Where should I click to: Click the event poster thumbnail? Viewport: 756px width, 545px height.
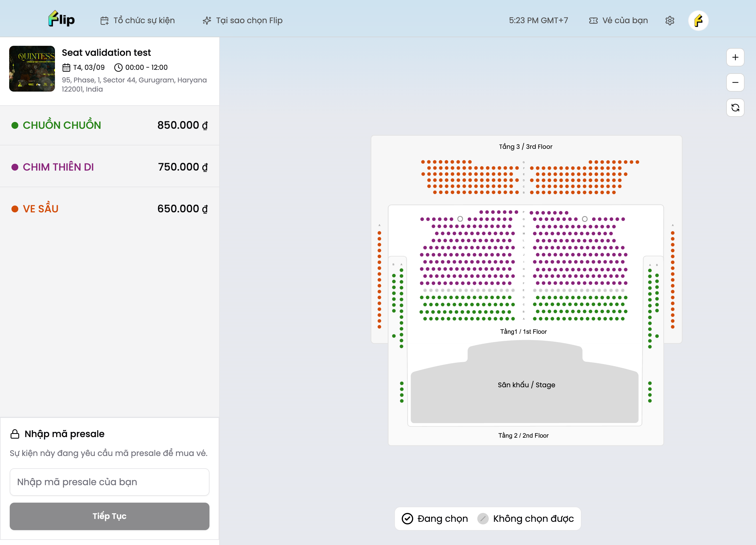(x=32, y=69)
